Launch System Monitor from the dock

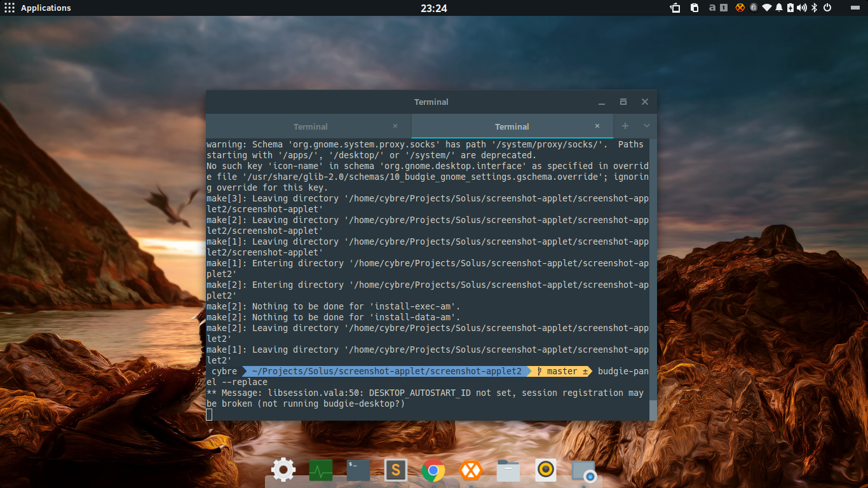[321, 471]
